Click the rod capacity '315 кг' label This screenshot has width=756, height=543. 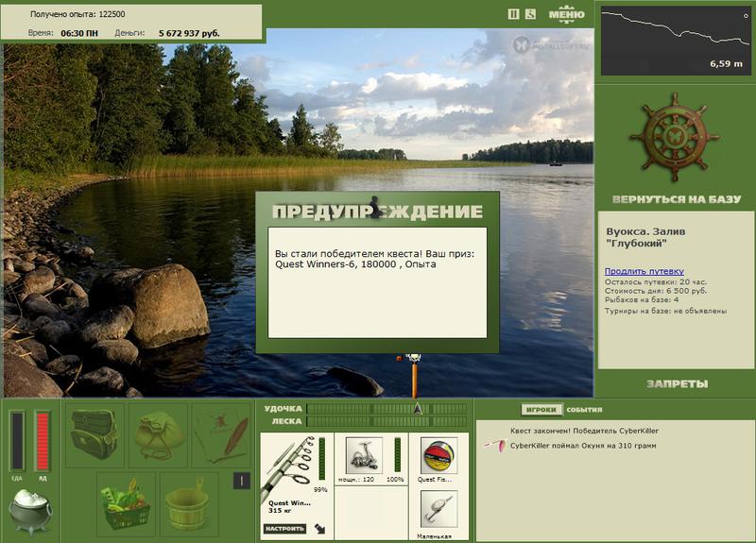click(x=280, y=510)
